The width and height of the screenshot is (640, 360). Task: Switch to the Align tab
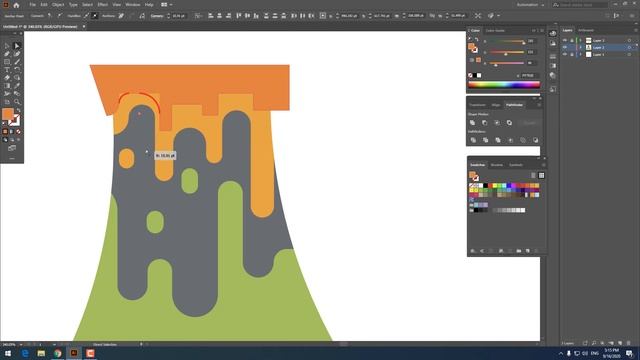point(496,105)
